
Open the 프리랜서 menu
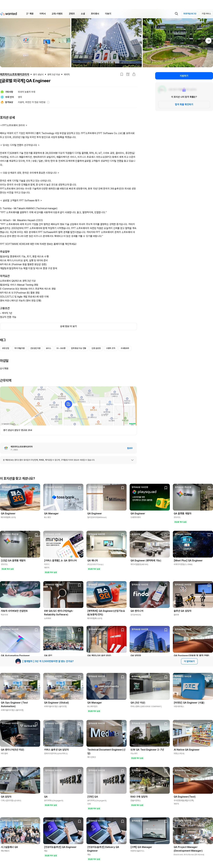click(x=95, y=14)
